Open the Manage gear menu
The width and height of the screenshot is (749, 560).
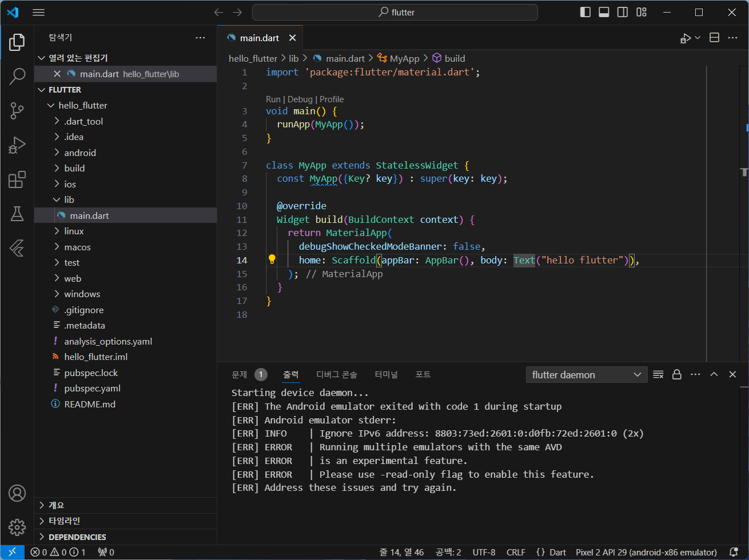point(17,527)
